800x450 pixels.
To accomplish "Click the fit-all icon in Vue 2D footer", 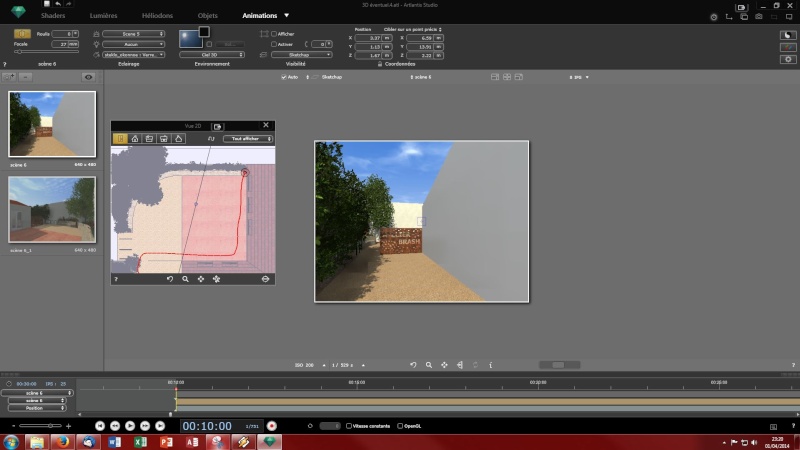I will (x=216, y=279).
